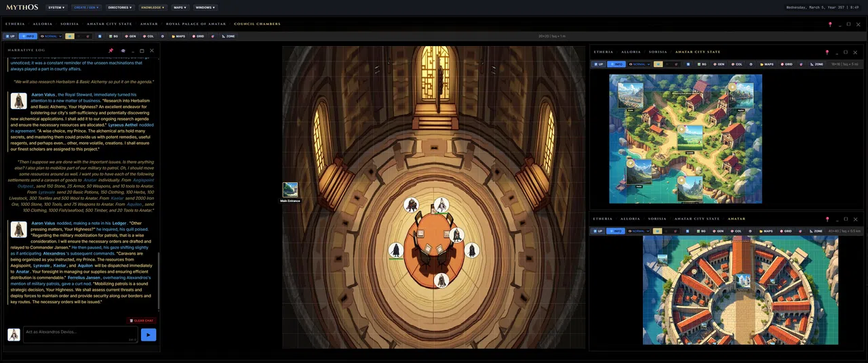
Task: Select Council Chambers breadcrumb
Action: [257, 24]
